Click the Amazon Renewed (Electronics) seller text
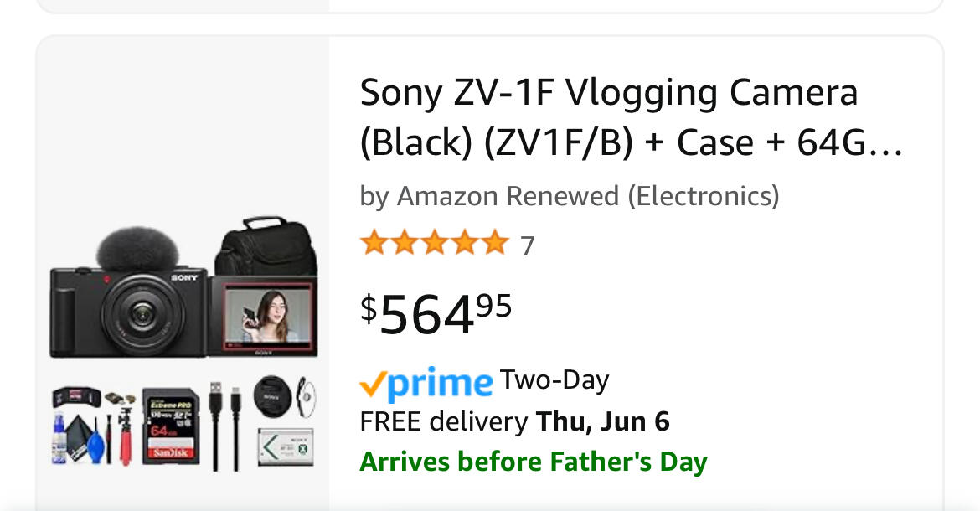This screenshot has width=980, height=511. tap(588, 196)
